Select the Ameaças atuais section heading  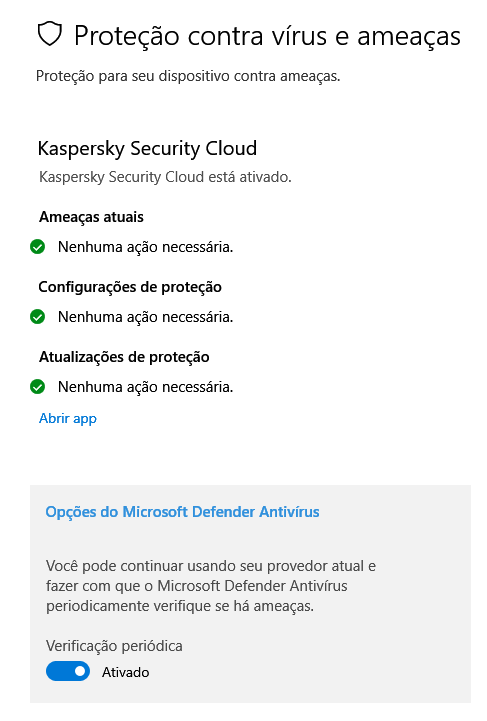[91, 217]
